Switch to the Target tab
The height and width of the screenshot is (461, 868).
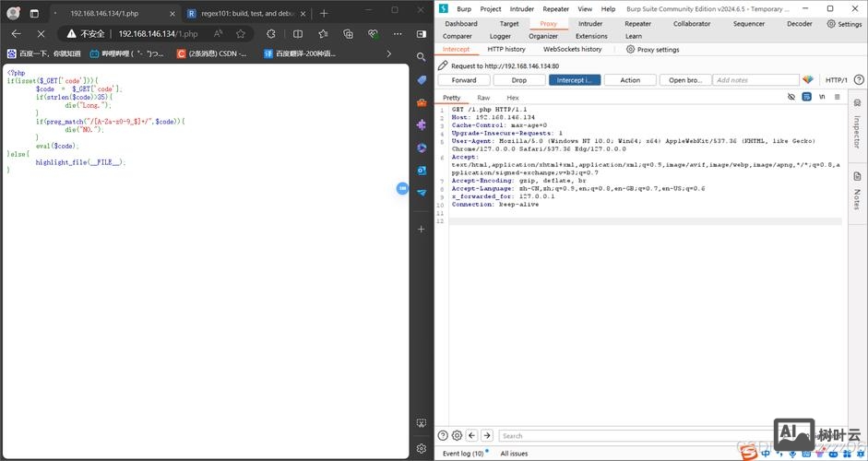(509, 24)
